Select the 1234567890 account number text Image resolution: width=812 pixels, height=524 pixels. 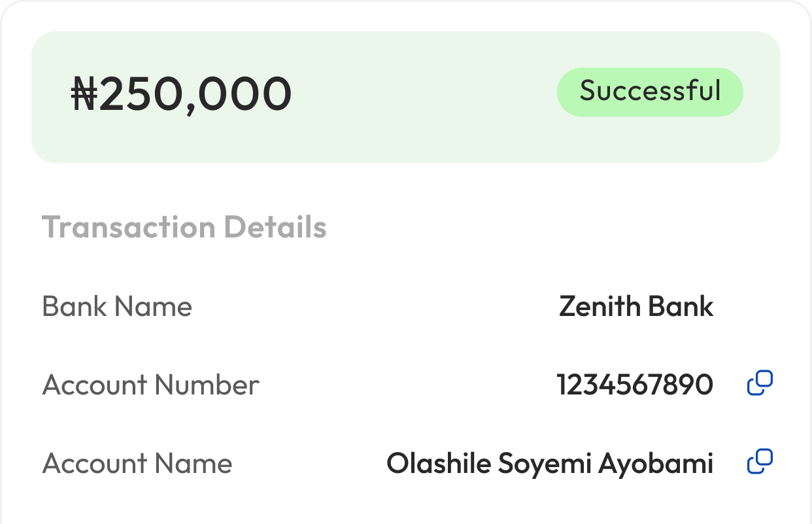(634, 385)
